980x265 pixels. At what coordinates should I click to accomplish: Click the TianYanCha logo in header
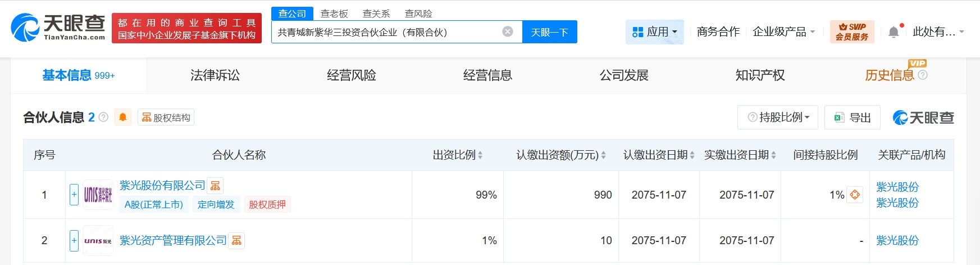pyautogui.click(x=58, y=28)
